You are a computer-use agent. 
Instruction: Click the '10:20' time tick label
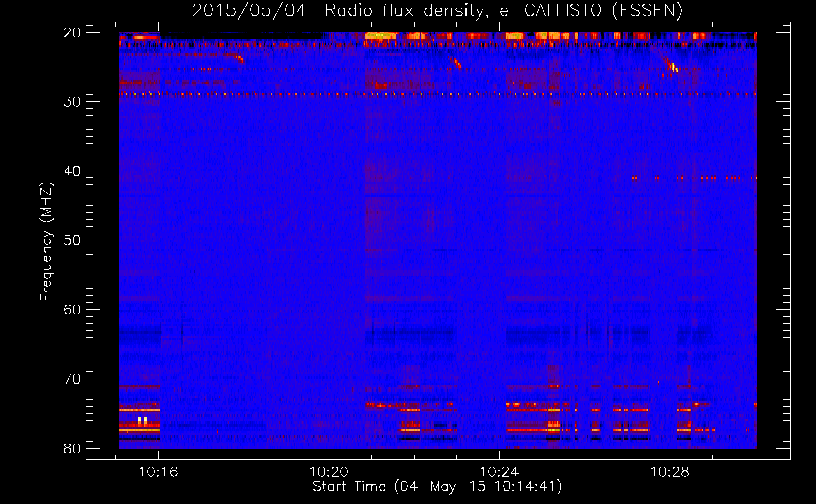pyautogui.click(x=329, y=472)
